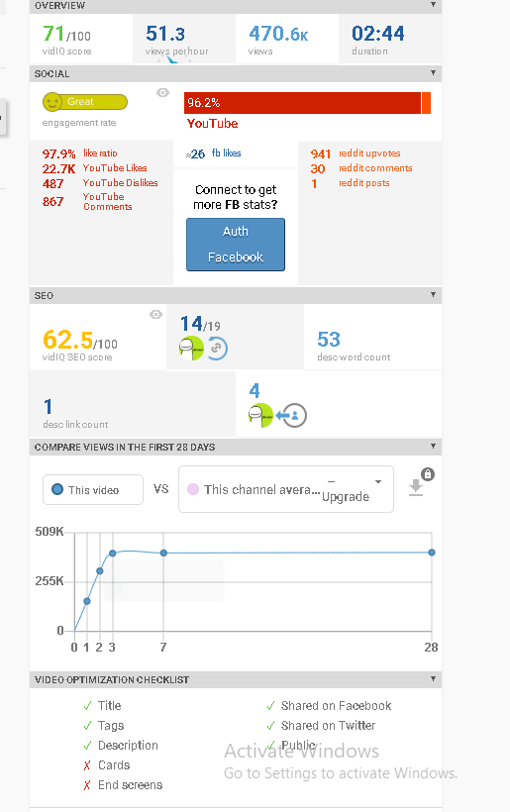
Task: Click the green avatar icon under 4
Action: [x=260, y=415]
